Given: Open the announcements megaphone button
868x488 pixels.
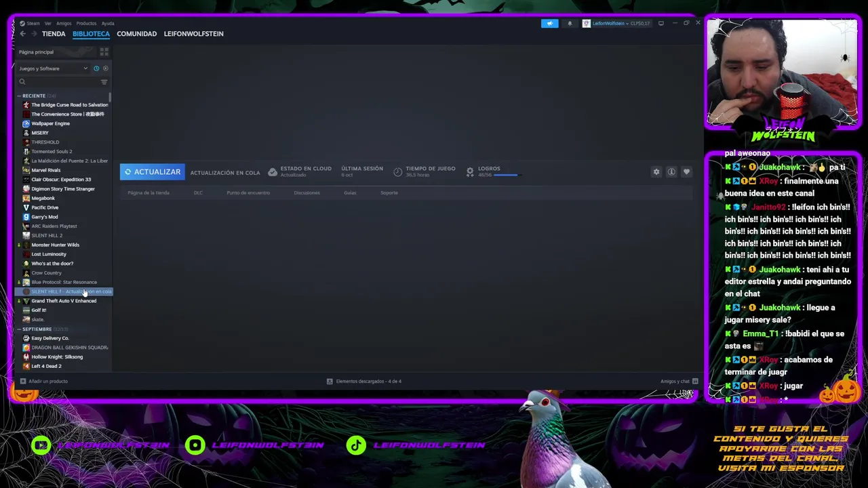Looking at the screenshot, I should click(549, 23).
